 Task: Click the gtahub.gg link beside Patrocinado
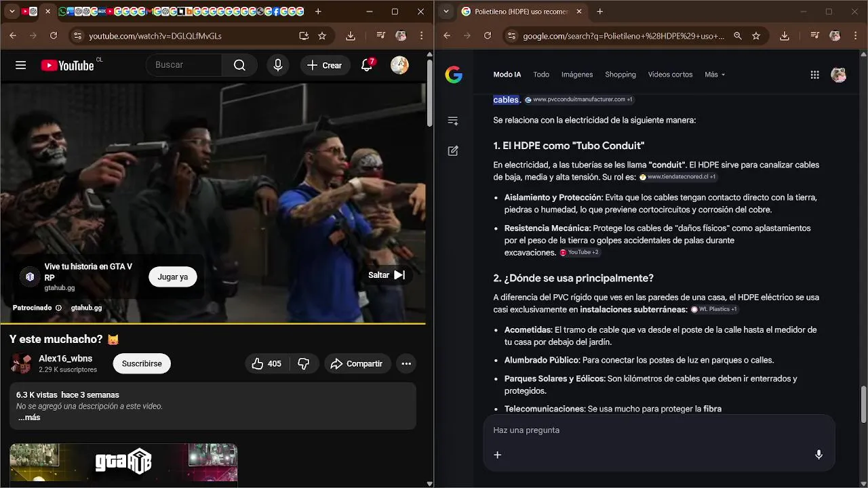(86, 308)
